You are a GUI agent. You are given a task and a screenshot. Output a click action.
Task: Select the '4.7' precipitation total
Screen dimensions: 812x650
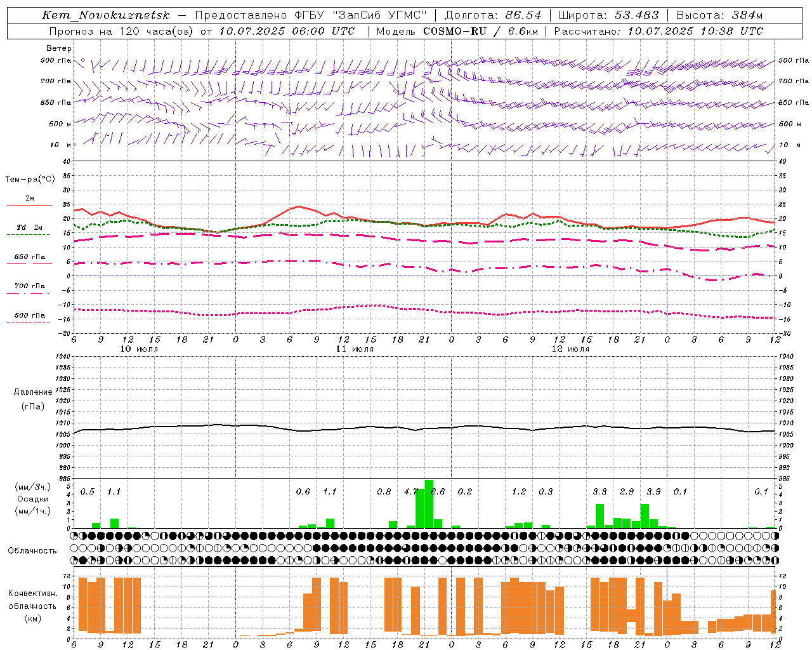coord(411,491)
